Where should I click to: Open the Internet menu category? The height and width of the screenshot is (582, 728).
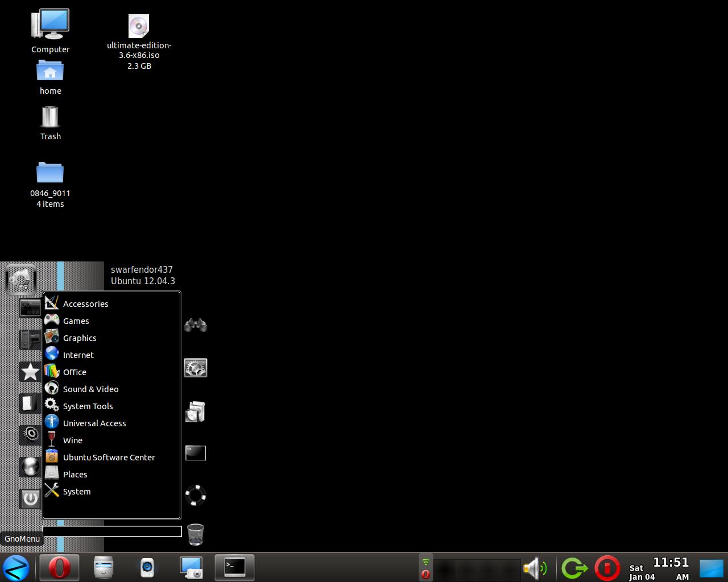78,355
